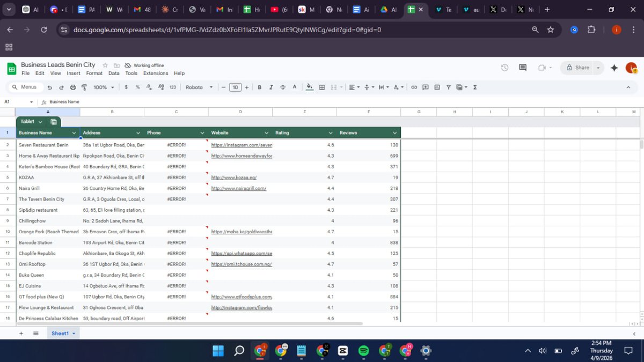The width and height of the screenshot is (644, 362).
Task: Open the Business Name column dropdown
Action: pos(74,133)
